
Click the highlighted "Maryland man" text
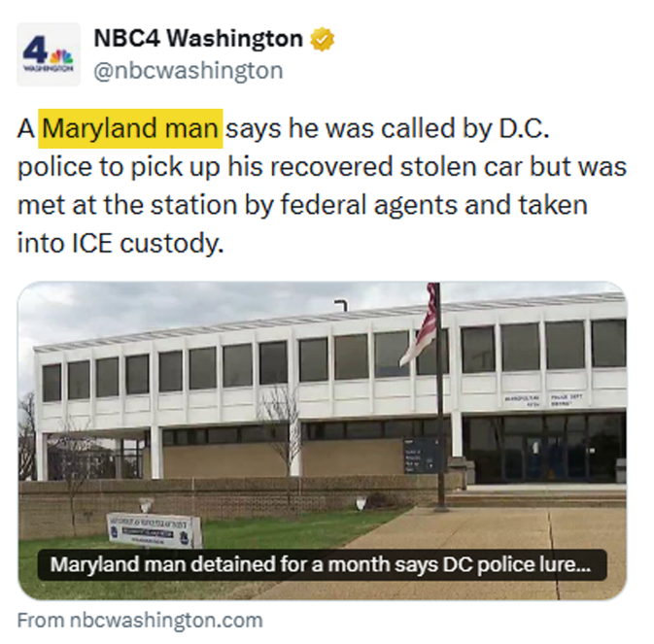click(131, 128)
